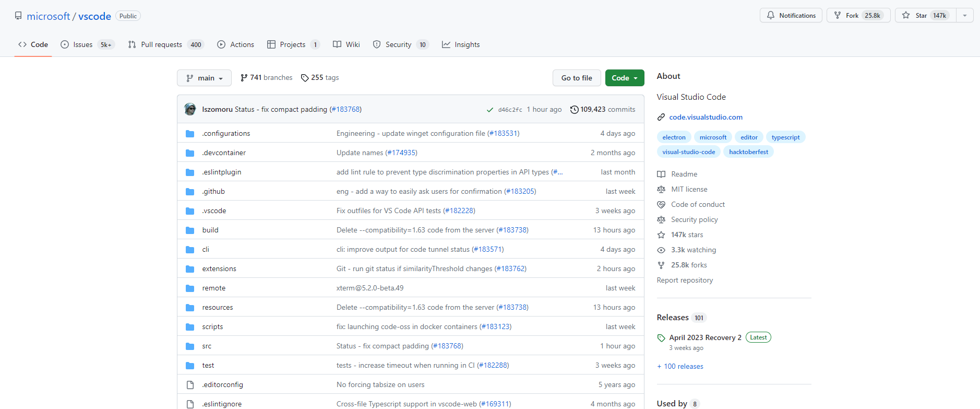Expand the Star options dropdown arrow

[965, 16]
